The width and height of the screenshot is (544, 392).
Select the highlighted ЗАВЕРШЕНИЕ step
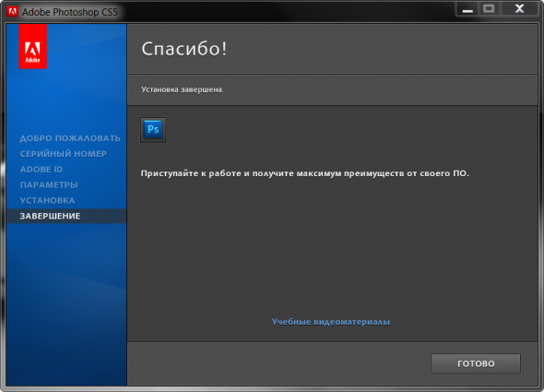(66, 216)
